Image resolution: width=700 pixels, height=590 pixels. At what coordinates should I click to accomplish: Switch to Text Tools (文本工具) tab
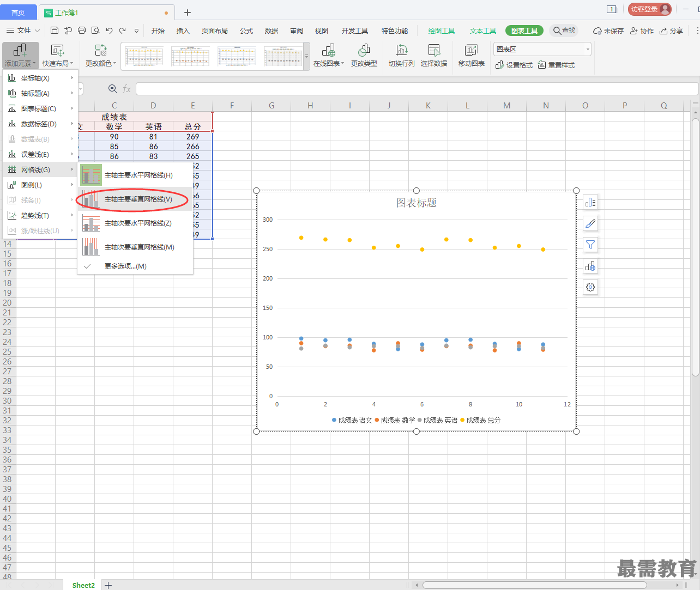pyautogui.click(x=483, y=31)
